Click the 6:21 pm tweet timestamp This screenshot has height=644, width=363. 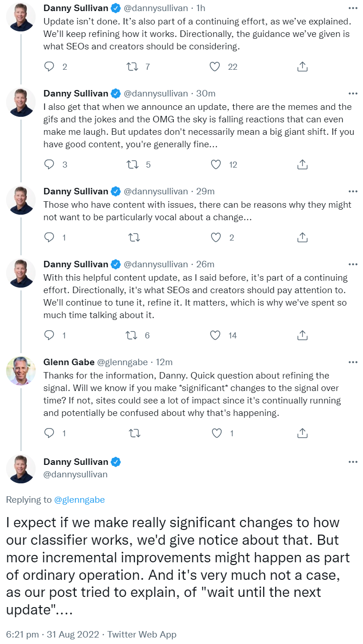tap(23, 634)
